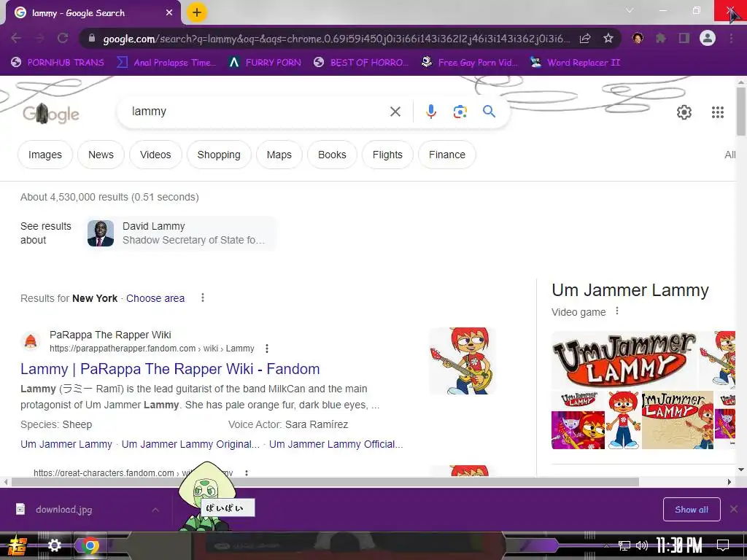Open the network icon in system tray

(624, 545)
